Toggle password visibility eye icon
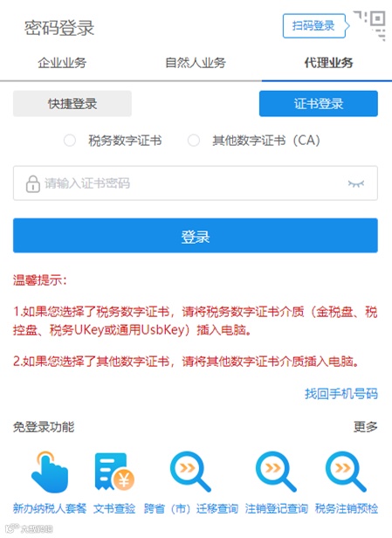 coord(355,183)
